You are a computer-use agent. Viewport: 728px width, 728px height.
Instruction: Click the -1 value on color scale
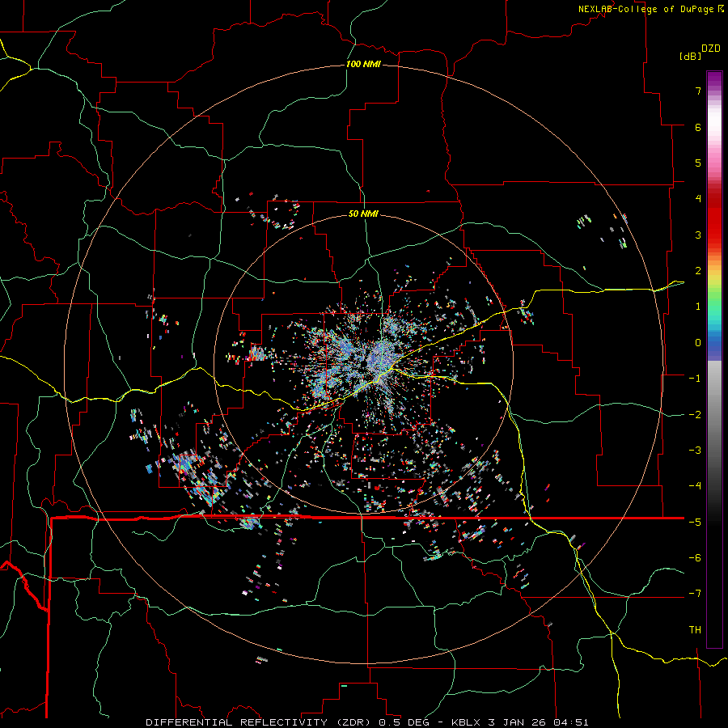(695, 379)
